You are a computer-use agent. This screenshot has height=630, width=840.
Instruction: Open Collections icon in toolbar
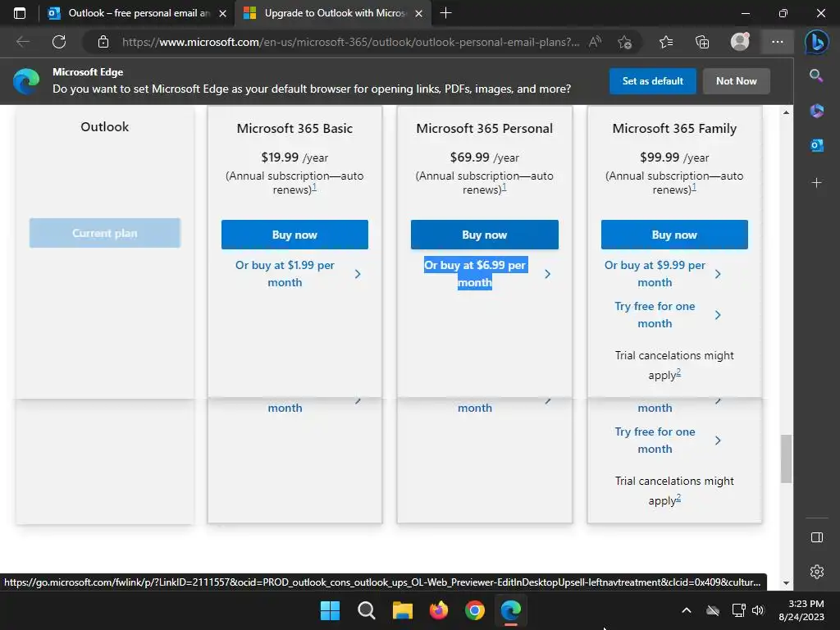point(702,42)
